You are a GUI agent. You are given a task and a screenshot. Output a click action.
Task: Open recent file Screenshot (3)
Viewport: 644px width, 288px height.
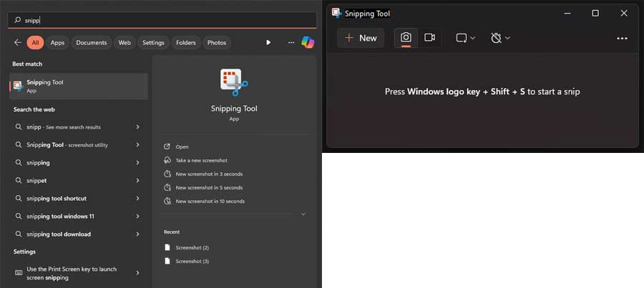(x=192, y=262)
